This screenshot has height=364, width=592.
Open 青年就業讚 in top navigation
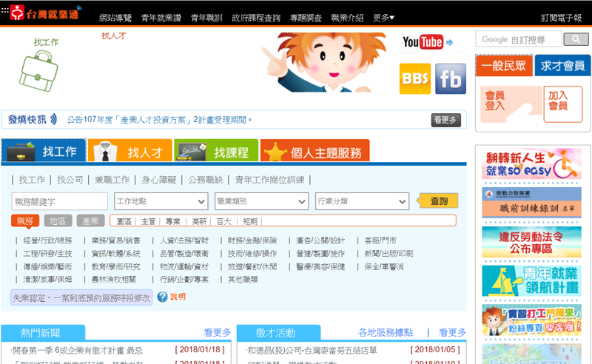pos(161,18)
